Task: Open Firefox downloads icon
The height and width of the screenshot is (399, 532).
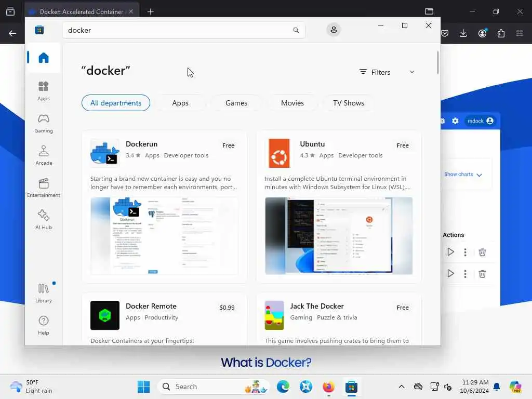Action: 463,33
